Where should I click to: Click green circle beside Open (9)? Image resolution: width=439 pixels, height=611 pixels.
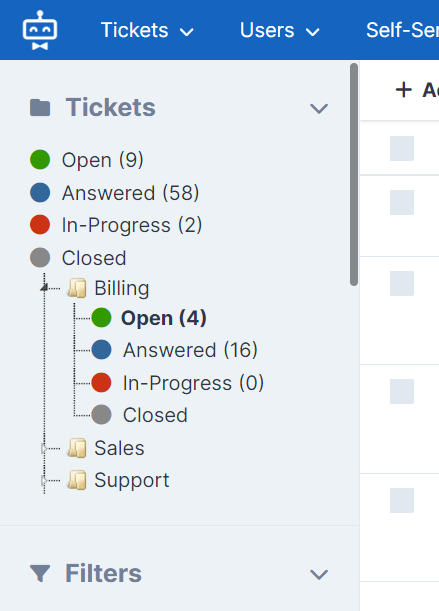[x=40, y=160]
